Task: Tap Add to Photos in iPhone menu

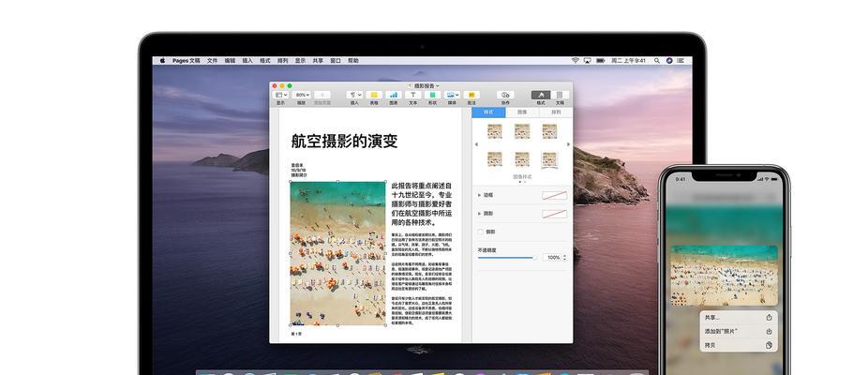Action: [738, 331]
